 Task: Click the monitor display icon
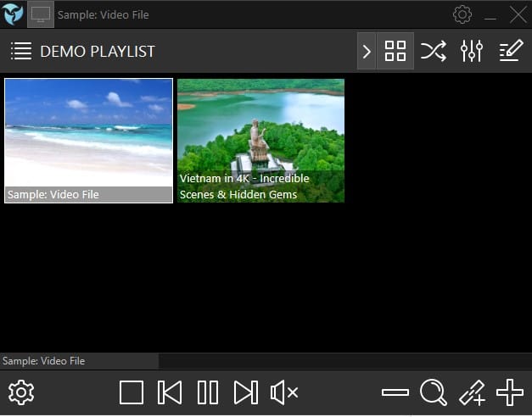(x=41, y=14)
